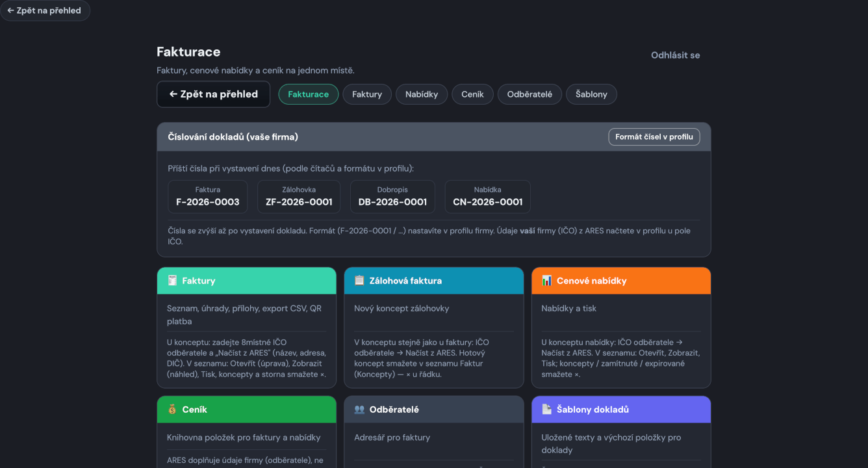Open the Nabídky tab
868x468 pixels.
click(422, 94)
